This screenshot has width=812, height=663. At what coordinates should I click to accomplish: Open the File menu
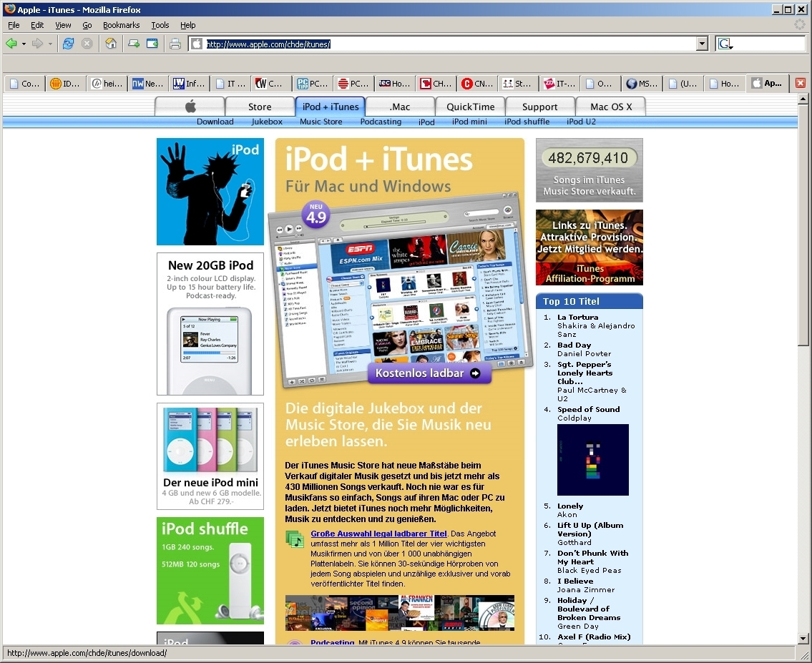(14, 25)
